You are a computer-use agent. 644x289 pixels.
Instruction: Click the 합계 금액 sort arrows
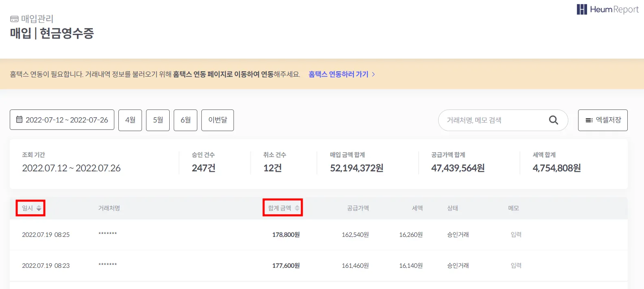(297, 208)
